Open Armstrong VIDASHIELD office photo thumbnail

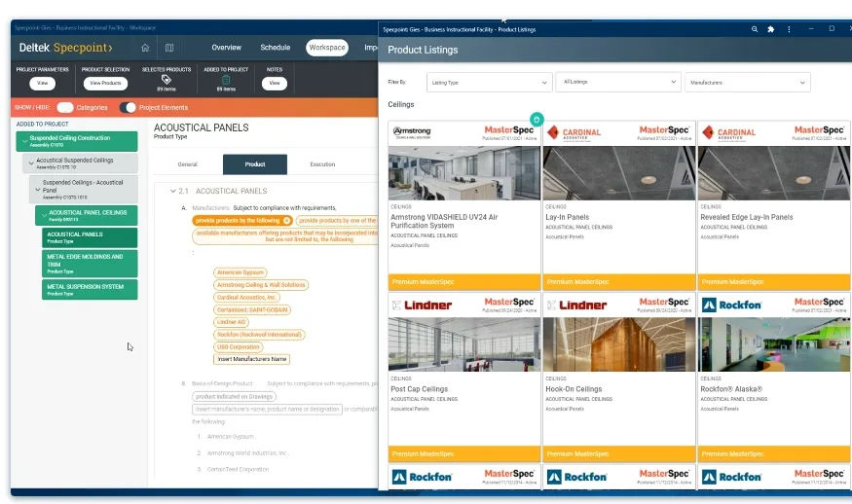(464, 173)
